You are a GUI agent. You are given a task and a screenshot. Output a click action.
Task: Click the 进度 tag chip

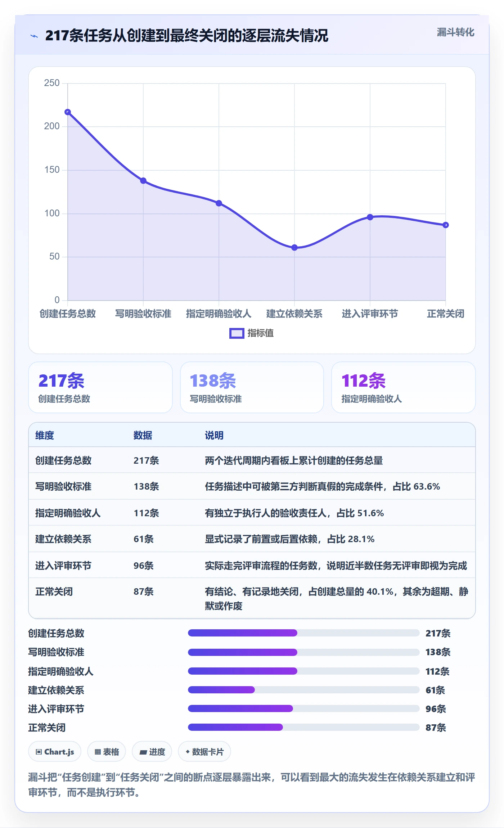point(152,752)
